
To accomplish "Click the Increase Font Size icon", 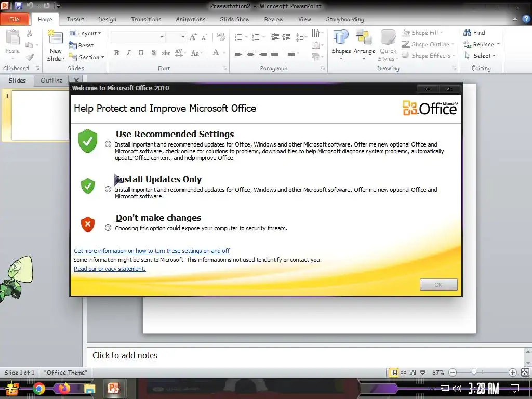I will pyautogui.click(x=193, y=37).
